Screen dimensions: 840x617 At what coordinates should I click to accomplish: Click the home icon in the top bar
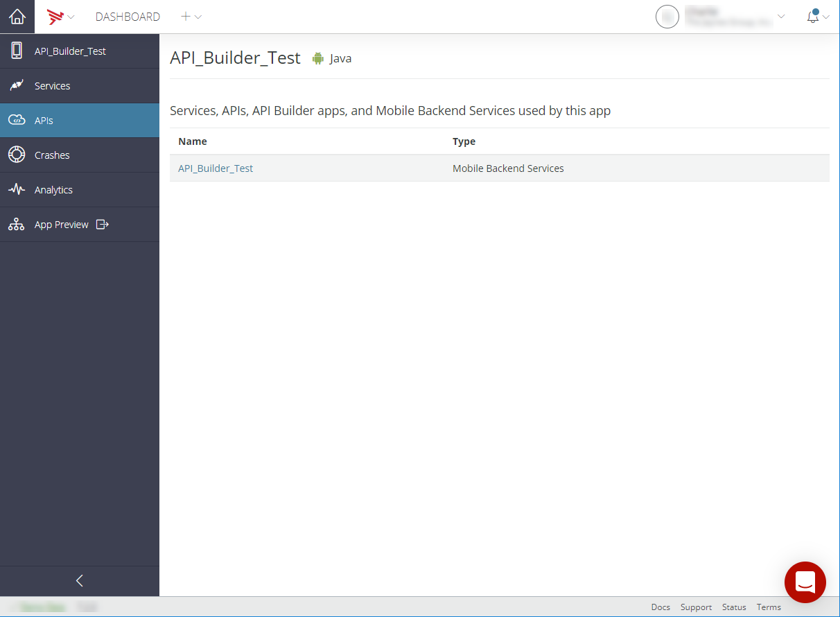pos(16,17)
